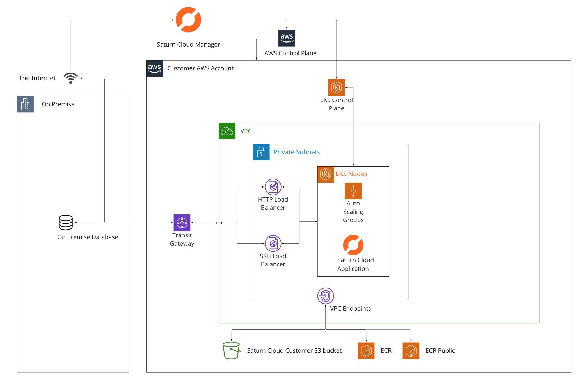Select the On Premise Database cylinder icon

[66, 222]
